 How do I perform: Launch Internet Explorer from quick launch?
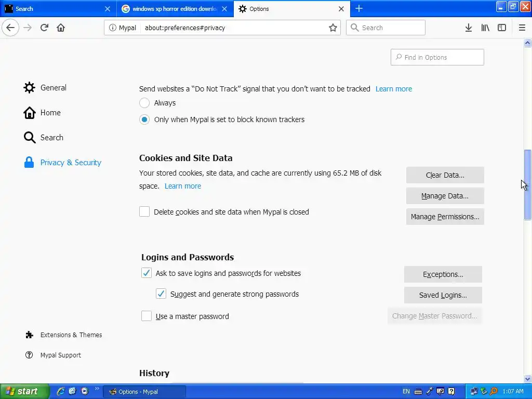60,391
